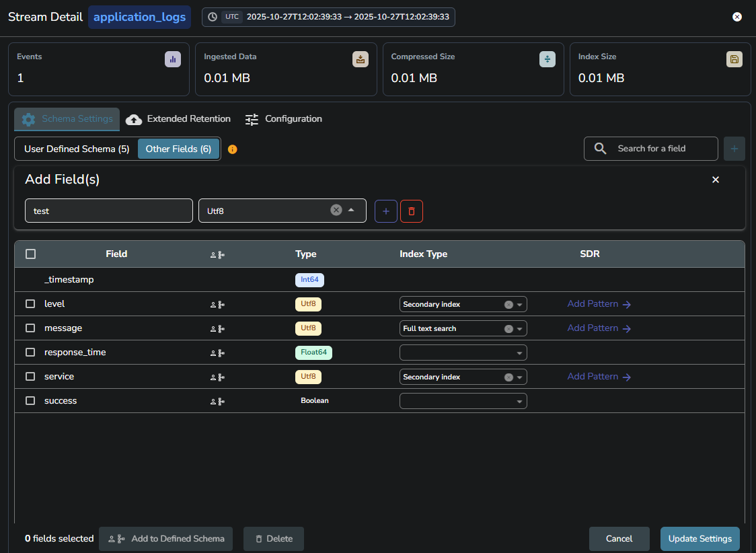Open the Configuration tab
This screenshot has height=553, width=756.
(x=283, y=119)
